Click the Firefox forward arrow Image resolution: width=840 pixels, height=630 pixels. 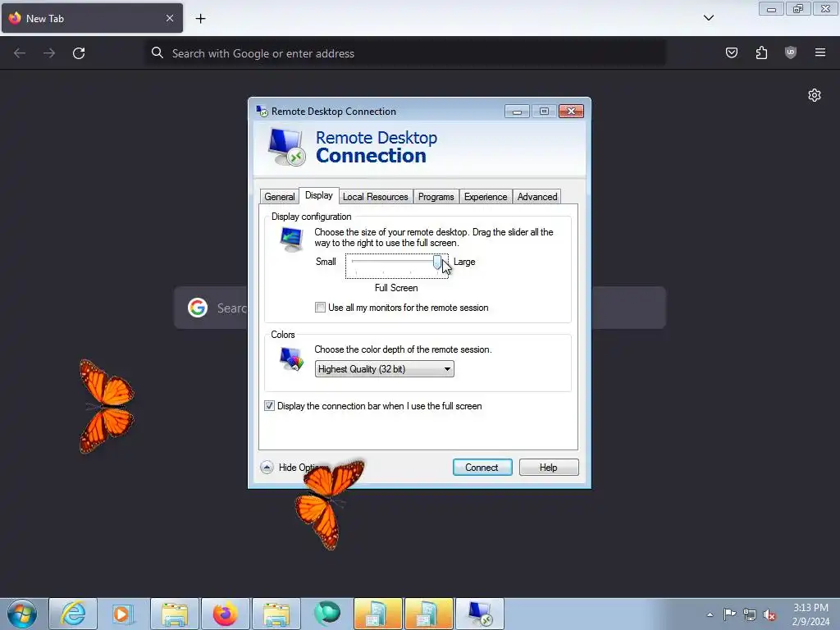click(49, 53)
